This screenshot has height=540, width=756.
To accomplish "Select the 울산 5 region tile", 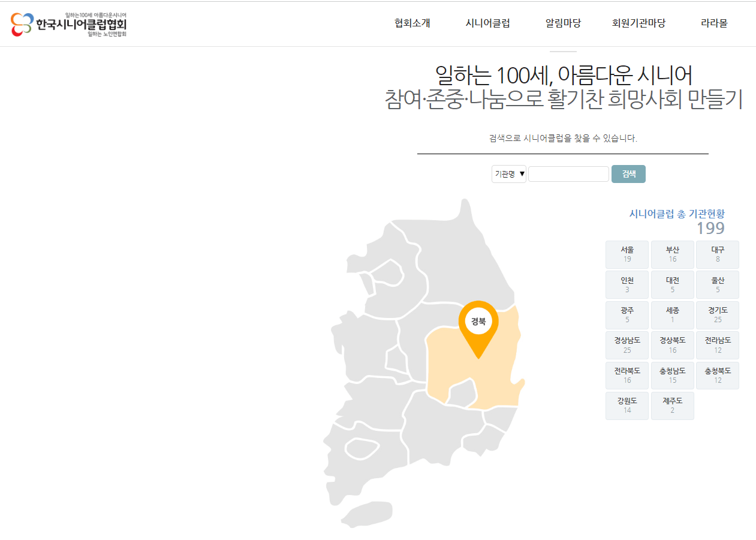I will click(718, 284).
